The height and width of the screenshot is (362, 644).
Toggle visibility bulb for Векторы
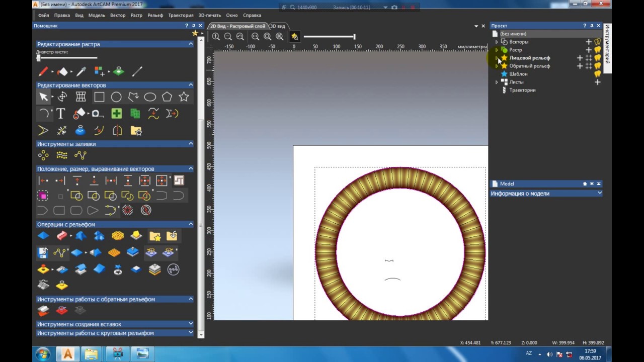[598, 42]
